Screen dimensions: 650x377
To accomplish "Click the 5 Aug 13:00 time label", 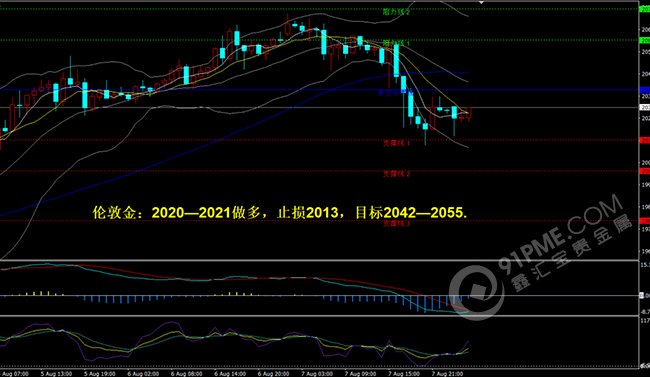I will (56, 374).
